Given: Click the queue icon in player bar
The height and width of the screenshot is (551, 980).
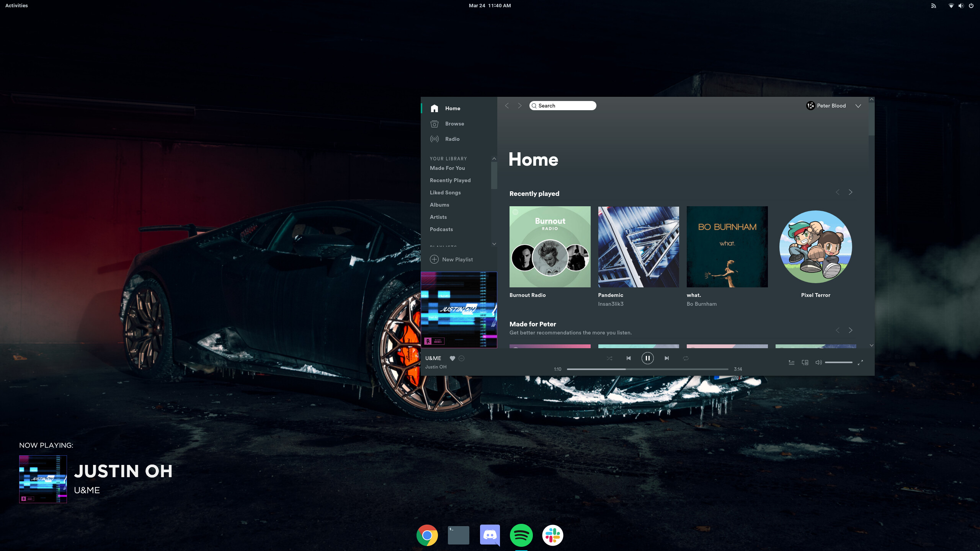Looking at the screenshot, I should tap(791, 362).
